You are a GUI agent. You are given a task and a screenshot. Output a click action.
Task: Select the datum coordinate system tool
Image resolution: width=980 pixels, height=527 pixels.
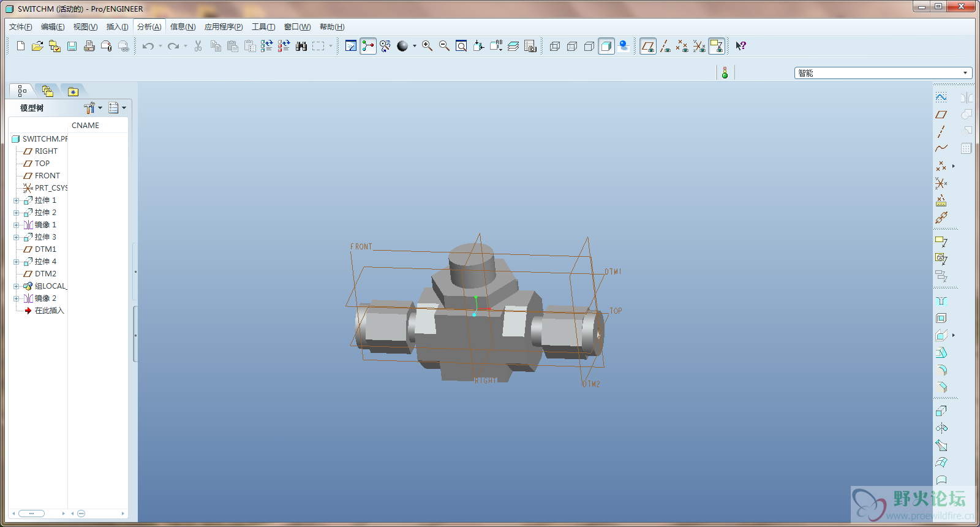click(941, 183)
